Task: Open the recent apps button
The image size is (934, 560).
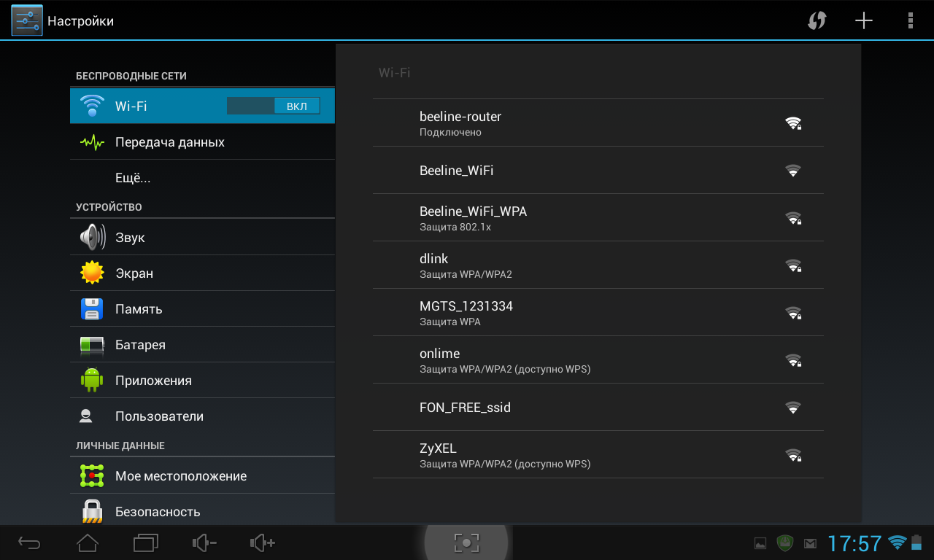Action: click(146, 542)
